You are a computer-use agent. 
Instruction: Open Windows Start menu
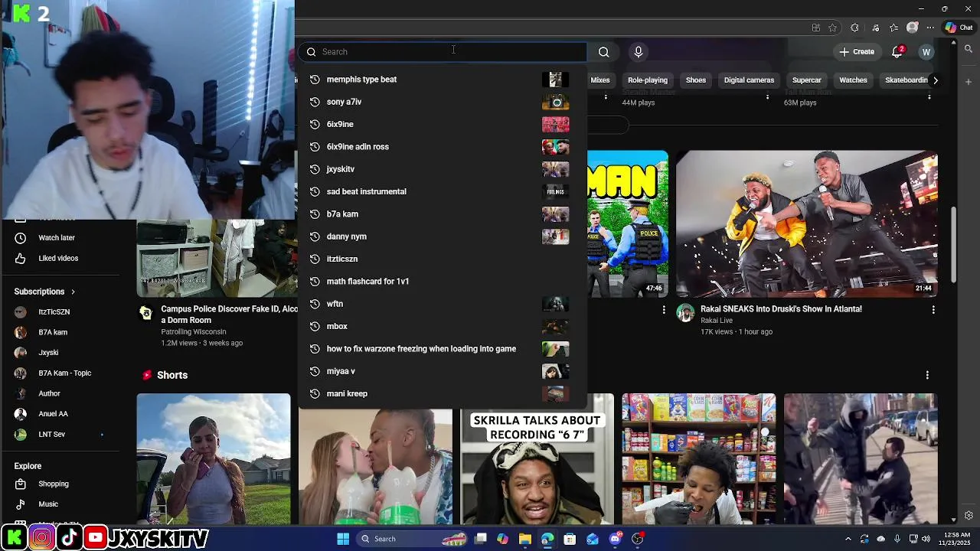pos(343,539)
